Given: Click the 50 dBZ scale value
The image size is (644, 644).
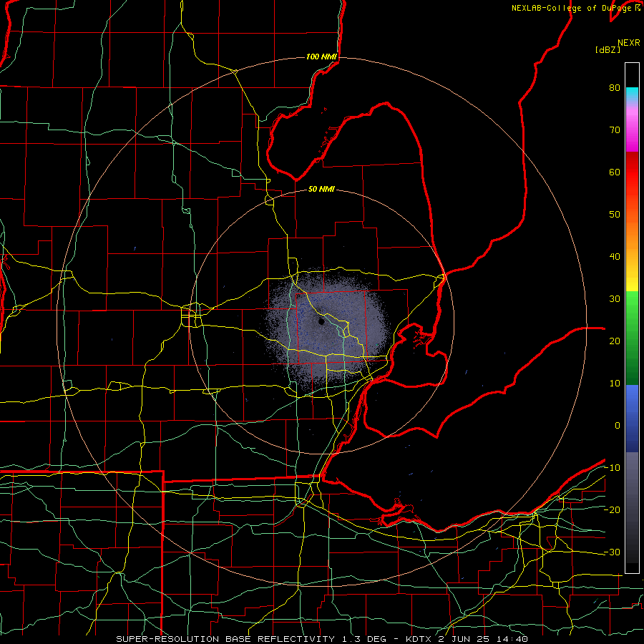Looking at the screenshot, I should [615, 215].
